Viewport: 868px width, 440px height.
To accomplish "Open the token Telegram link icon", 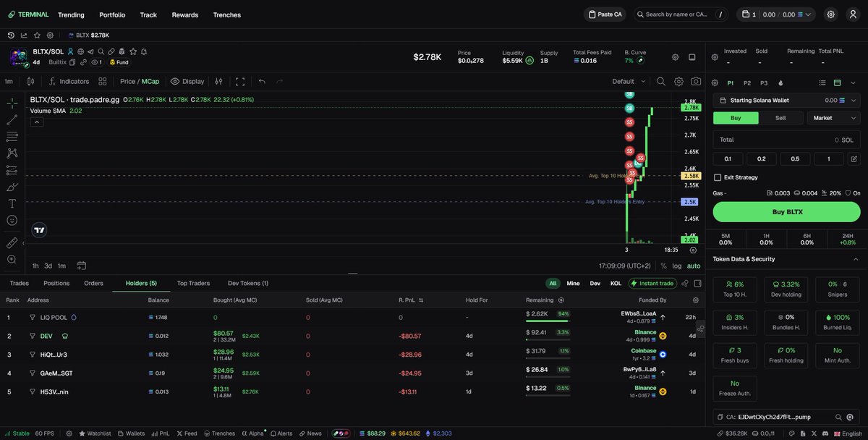I will [90, 52].
